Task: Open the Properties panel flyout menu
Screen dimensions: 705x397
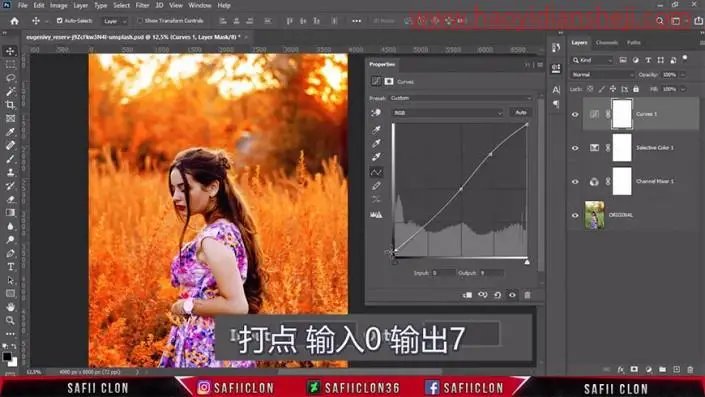Action: [x=540, y=65]
